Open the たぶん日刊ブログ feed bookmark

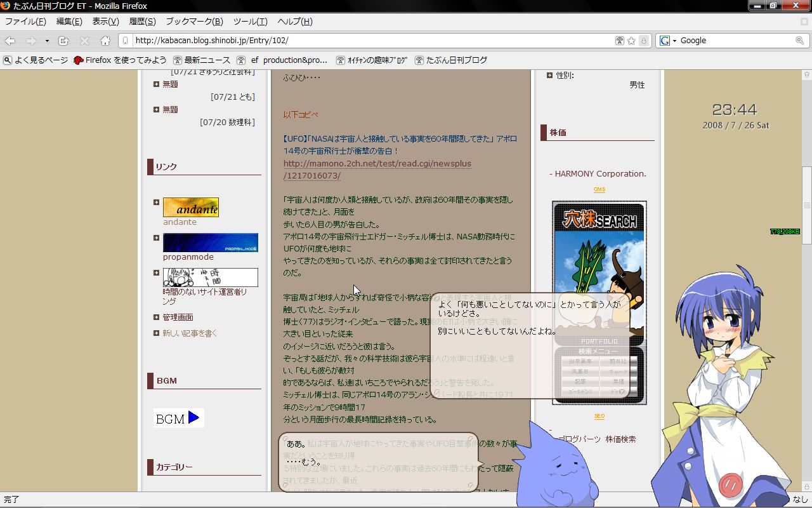point(451,60)
